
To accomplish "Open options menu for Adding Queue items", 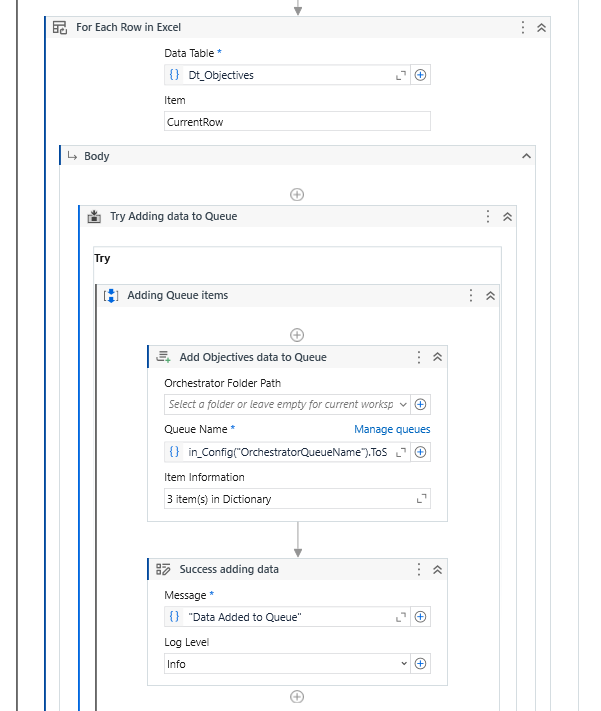I will tap(471, 296).
